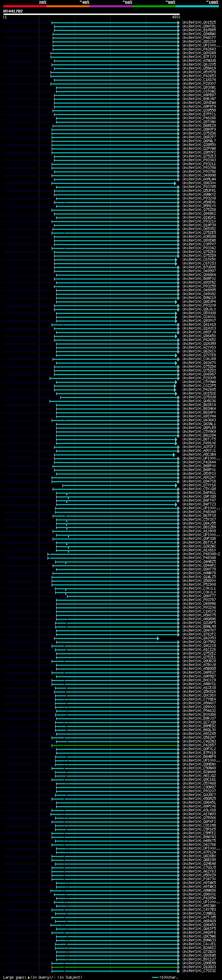Select UniRef100_B7FIY3 label
The width and height of the screenshot is (222, 980).
pos(199,57)
